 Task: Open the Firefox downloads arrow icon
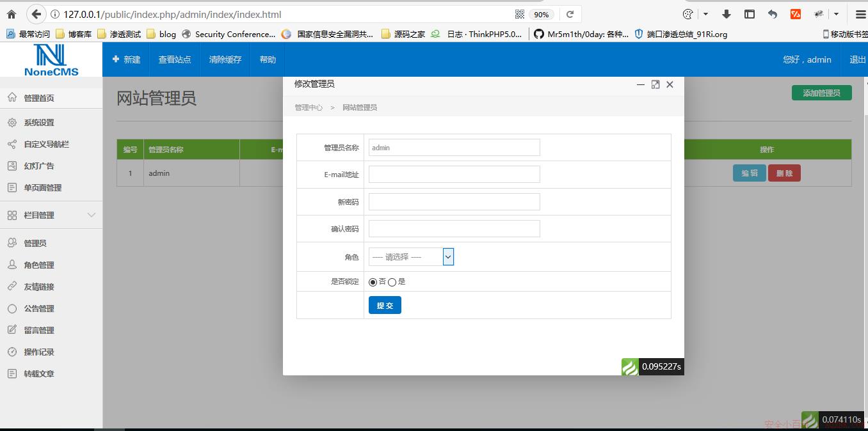(726, 14)
